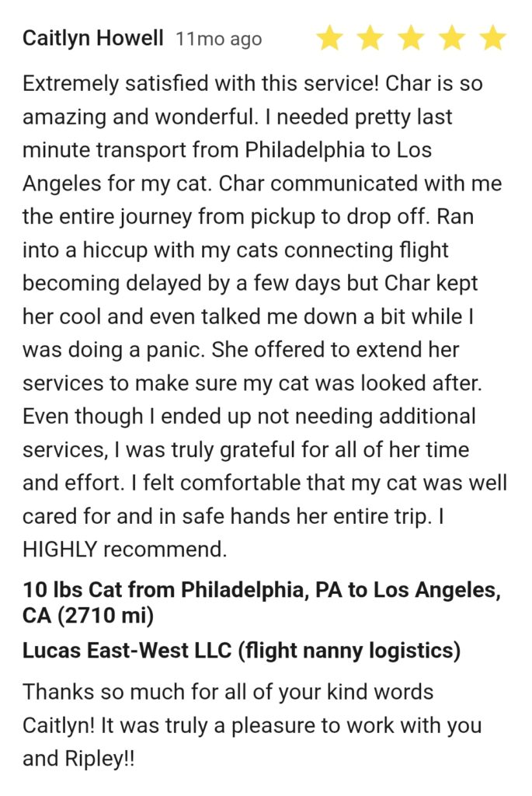Click the 'Angeles for my cat.' text line
This screenshot has height=796, width=532.
pyautogui.click(x=117, y=183)
